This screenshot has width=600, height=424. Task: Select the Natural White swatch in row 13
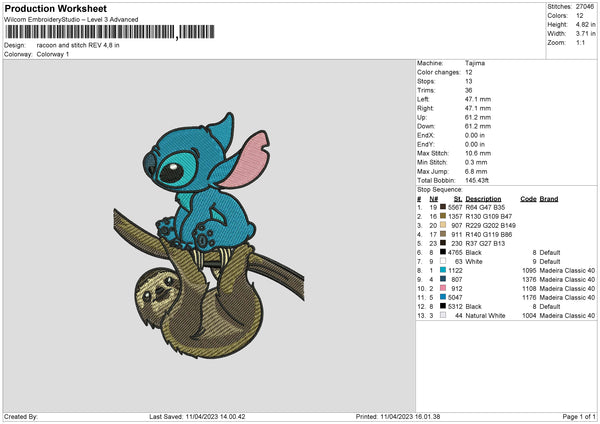(443, 315)
